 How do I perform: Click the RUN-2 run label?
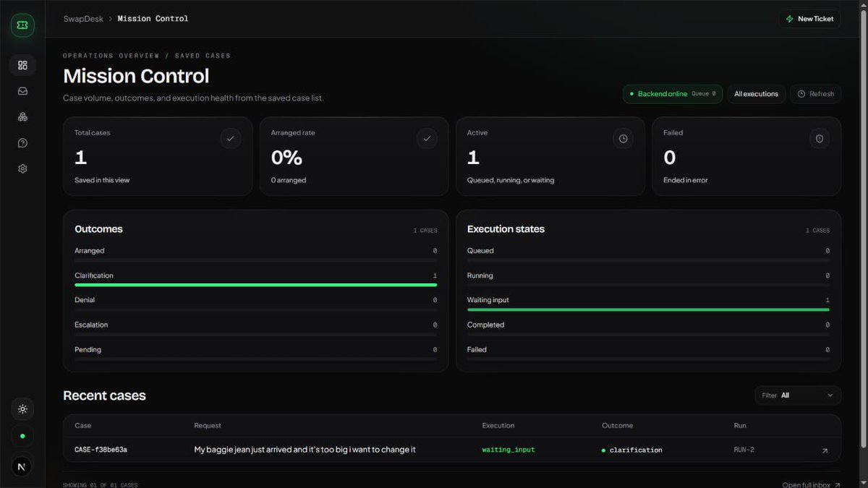click(x=744, y=450)
